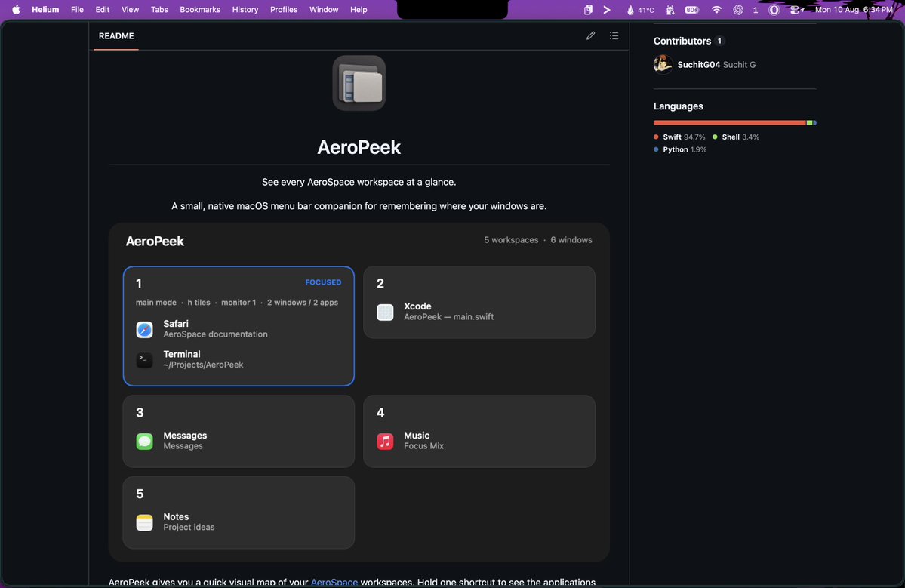The width and height of the screenshot is (905, 588).
Task: Click the clipboard icon in menu bar
Action: [x=587, y=10]
